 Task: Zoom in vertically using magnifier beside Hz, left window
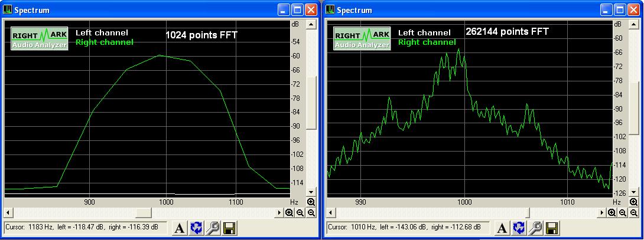click(x=311, y=202)
